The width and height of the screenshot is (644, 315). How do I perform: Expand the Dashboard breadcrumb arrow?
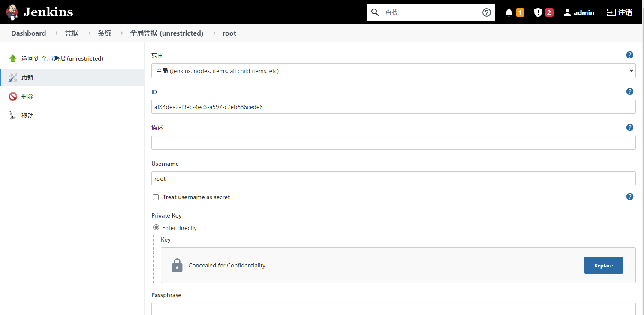pos(57,33)
